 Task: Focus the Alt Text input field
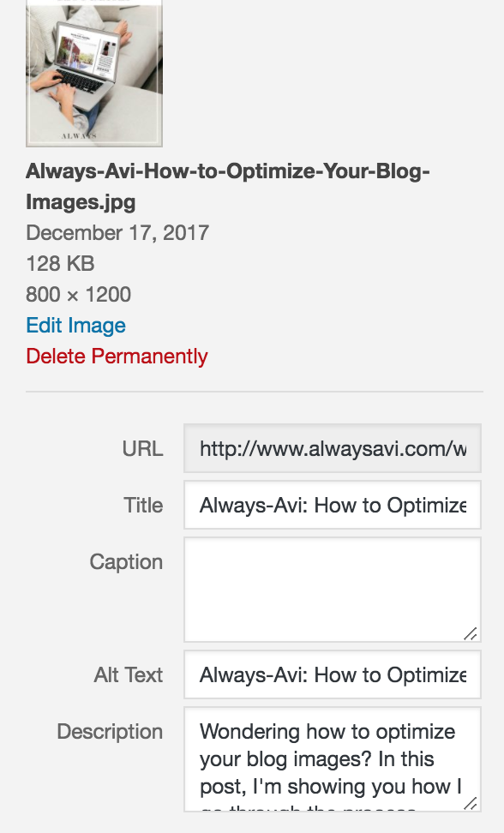(333, 674)
